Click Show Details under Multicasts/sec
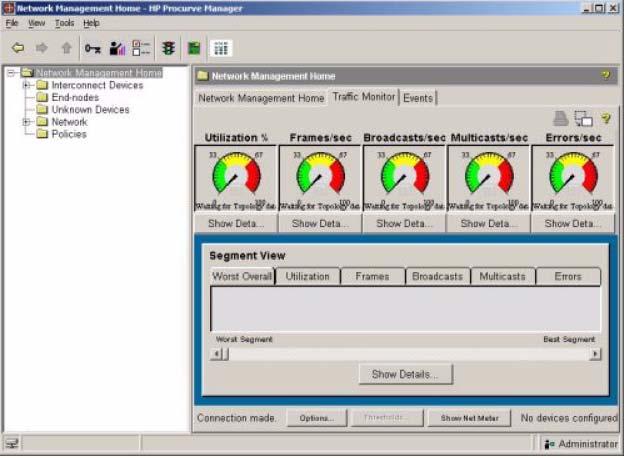The image size is (626, 458). point(489,224)
